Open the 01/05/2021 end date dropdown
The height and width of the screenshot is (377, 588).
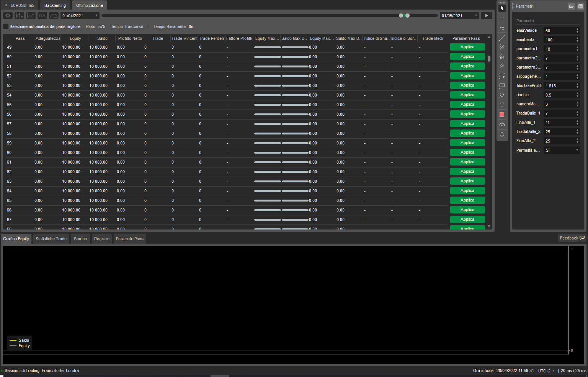click(476, 16)
